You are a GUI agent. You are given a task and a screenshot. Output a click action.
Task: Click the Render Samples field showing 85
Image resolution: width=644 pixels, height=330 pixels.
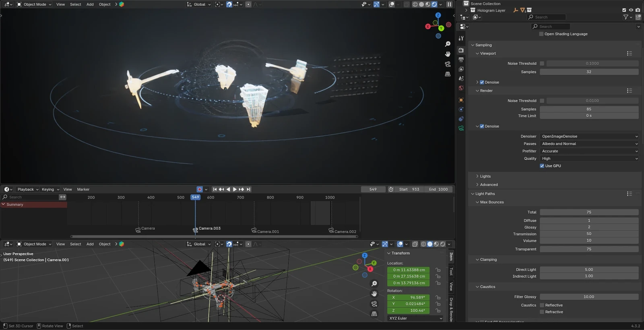point(589,109)
